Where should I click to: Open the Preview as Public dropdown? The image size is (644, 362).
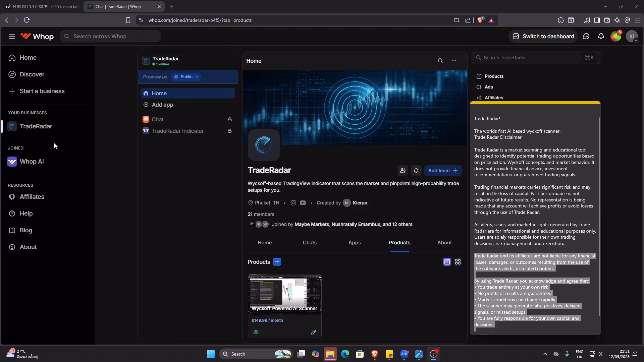(186, 77)
